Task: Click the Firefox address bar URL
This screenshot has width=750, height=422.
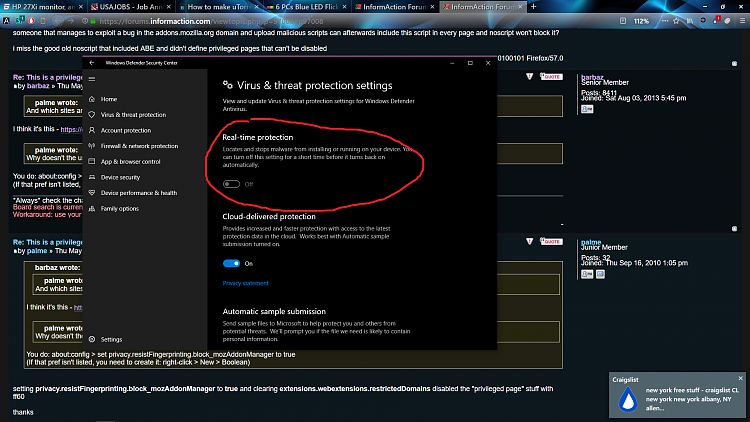Action: (211, 21)
